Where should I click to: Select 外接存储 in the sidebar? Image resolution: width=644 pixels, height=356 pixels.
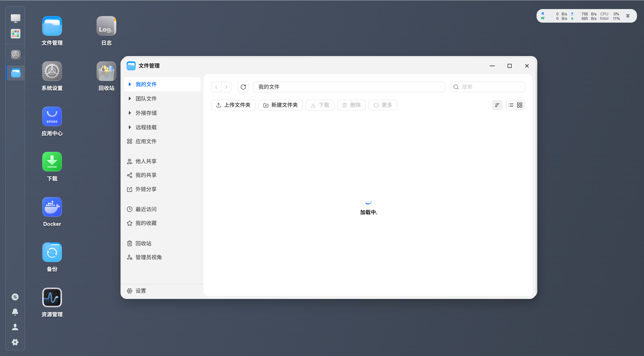tap(162, 113)
